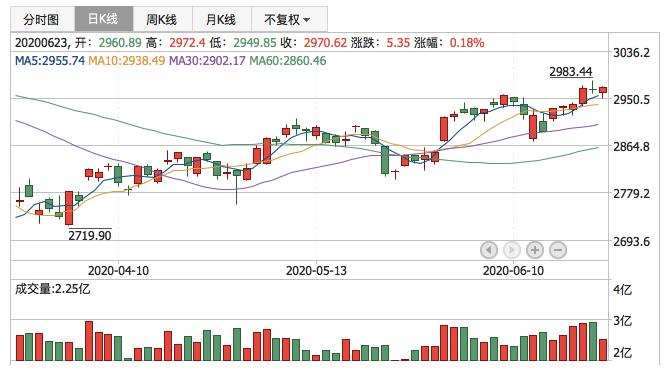Zoom out with the minus button
The height and width of the screenshot is (373, 670).
click(x=558, y=250)
